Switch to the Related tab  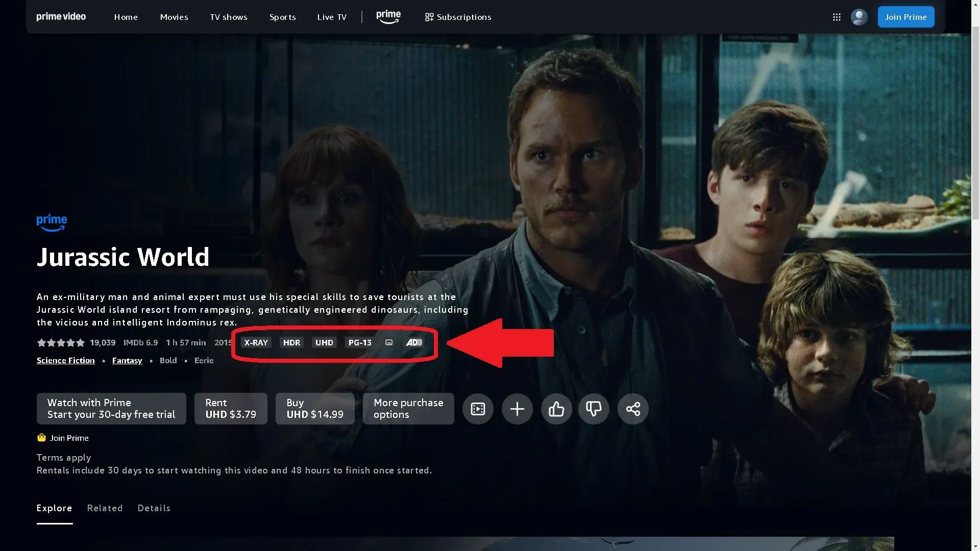coord(105,508)
